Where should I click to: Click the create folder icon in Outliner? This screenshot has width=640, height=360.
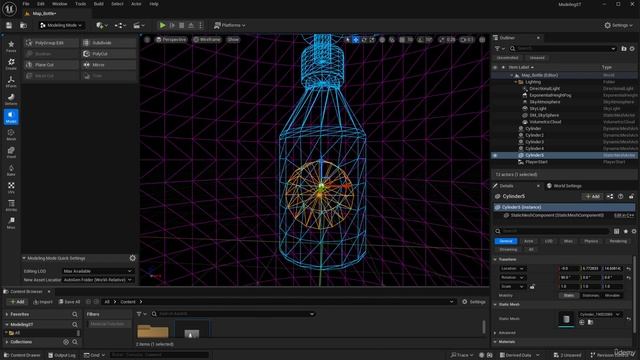(x=624, y=49)
